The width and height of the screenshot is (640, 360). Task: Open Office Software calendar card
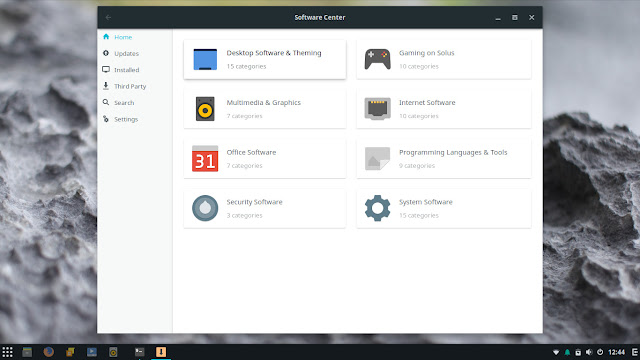tap(265, 159)
